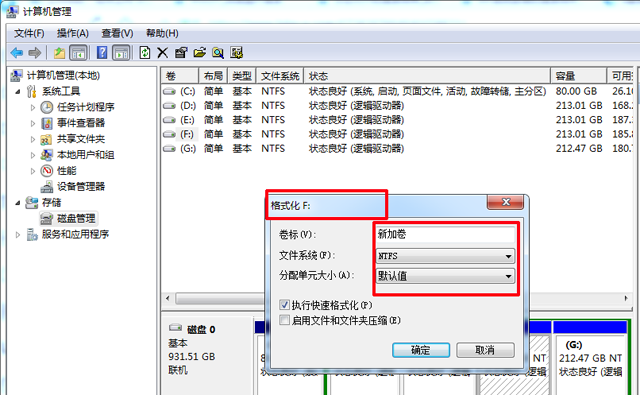The image size is (640, 395).
Task: Expand the 性能 node arrow
Action: pos(33,171)
